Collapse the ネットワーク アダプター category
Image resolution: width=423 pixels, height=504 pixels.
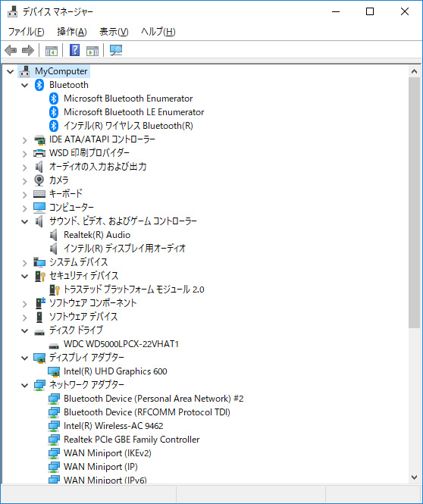click(25, 385)
